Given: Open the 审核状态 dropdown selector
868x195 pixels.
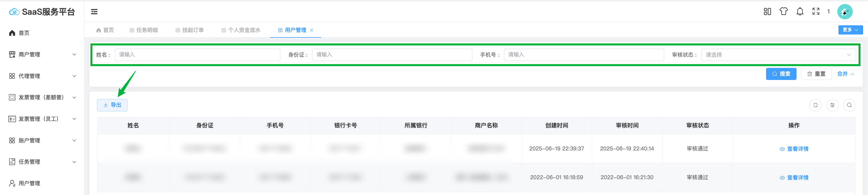Looking at the screenshot, I should pyautogui.click(x=778, y=55).
